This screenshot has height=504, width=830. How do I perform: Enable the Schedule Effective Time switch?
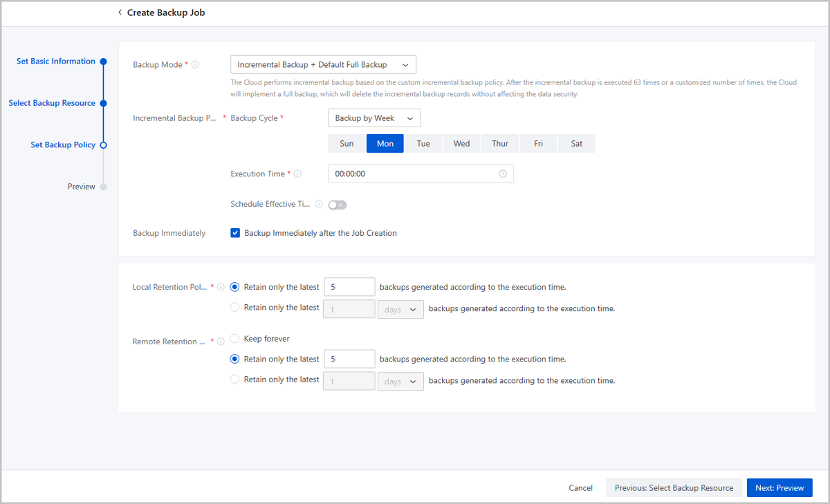click(x=338, y=205)
